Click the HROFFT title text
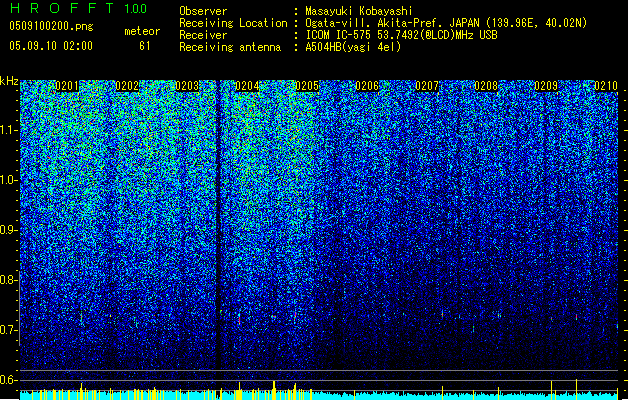This screenshot has width=629, height=400. click(62, 8)
